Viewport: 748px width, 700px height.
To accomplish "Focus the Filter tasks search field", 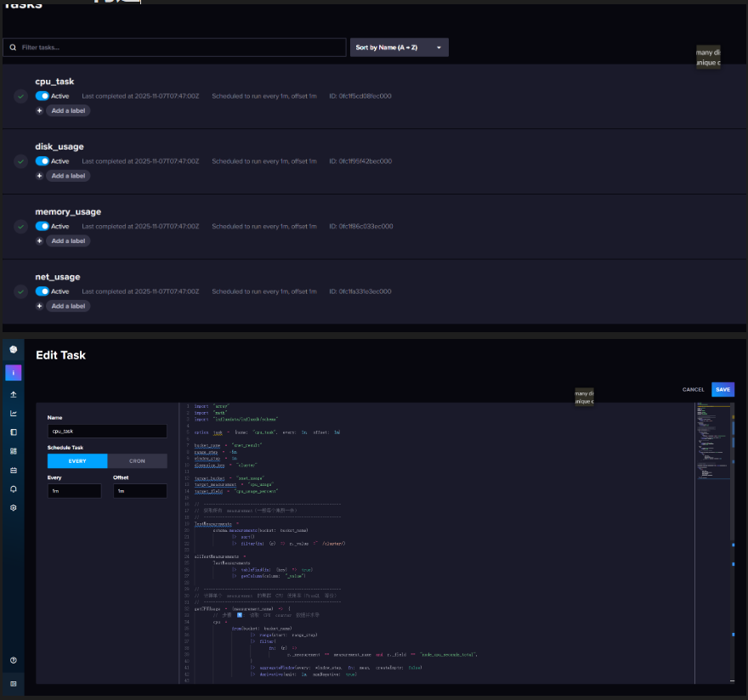I will tap(174, 48).
